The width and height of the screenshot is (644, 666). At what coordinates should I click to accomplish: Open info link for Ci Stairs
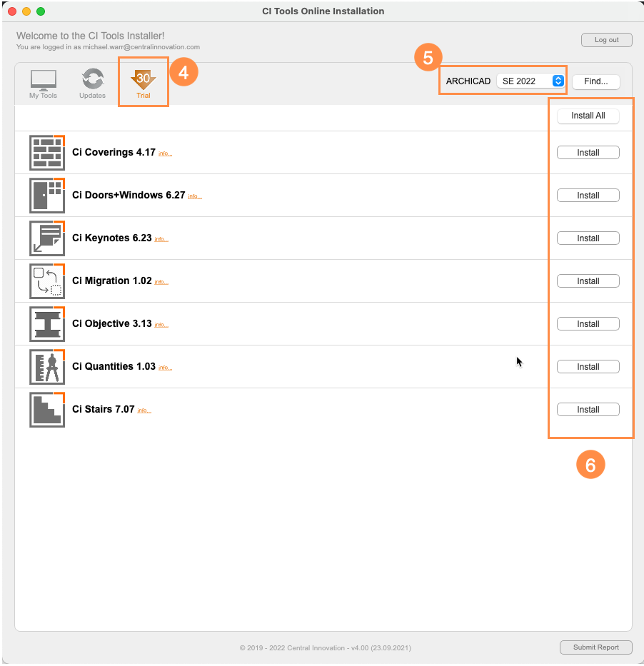point(144,411)
